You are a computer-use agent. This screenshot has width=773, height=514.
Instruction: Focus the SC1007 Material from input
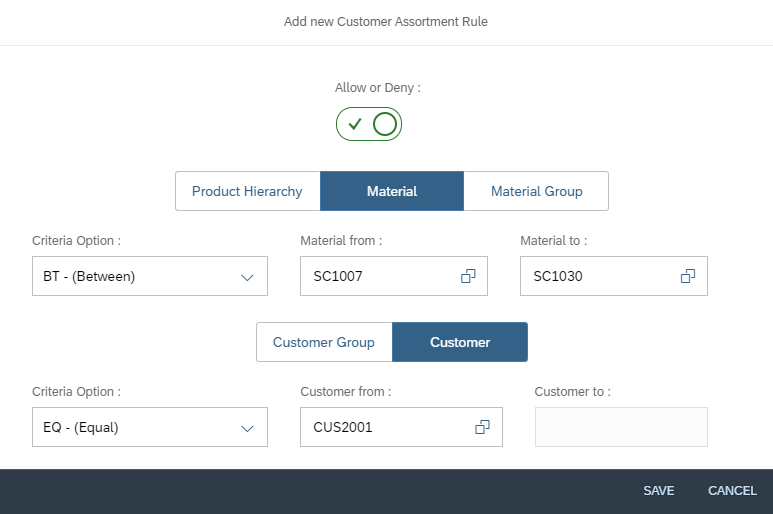[382, 276]
